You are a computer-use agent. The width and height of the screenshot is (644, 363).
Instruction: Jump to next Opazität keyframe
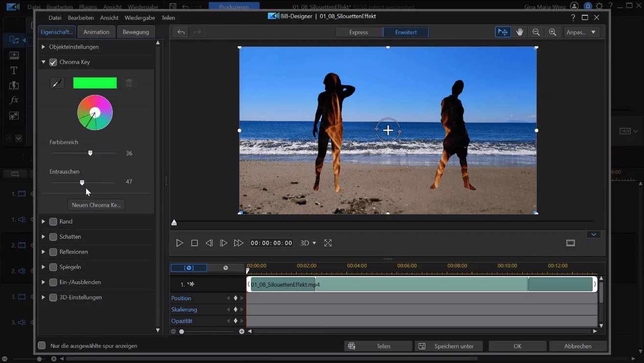click(242, 321)
